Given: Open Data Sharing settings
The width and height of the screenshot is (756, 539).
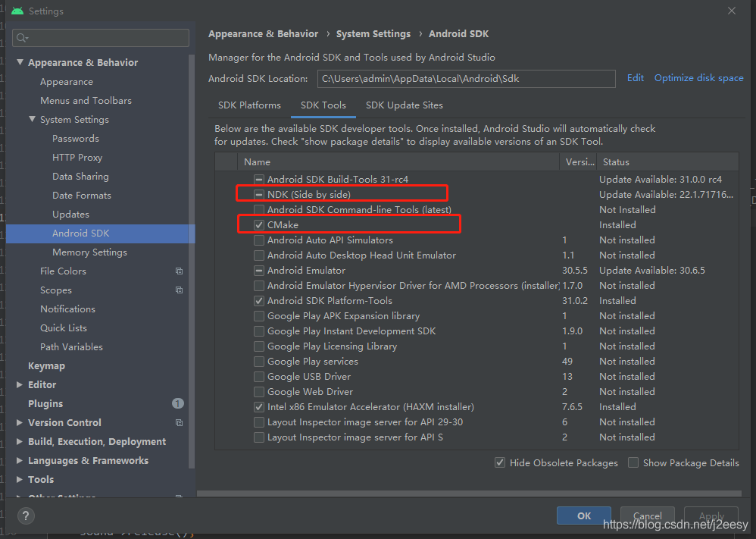Looking at the screenshot, I should click(x=80, y=176).
